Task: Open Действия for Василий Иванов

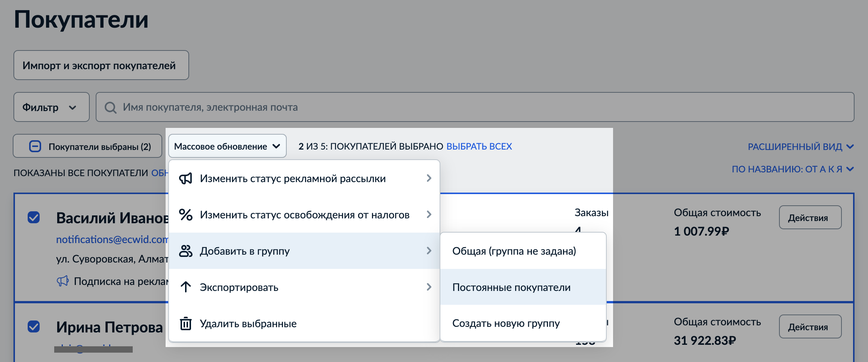Action: click(x=810, y=217)
